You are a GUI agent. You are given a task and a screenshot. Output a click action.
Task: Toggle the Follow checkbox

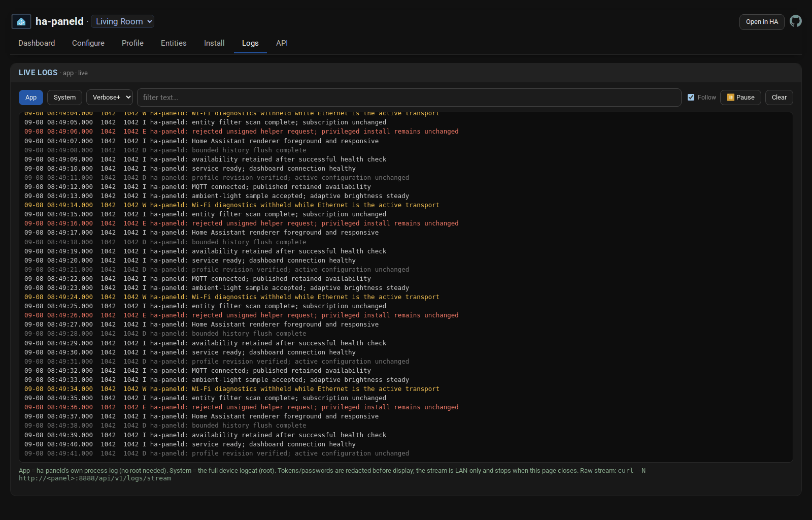coord(691,97)
